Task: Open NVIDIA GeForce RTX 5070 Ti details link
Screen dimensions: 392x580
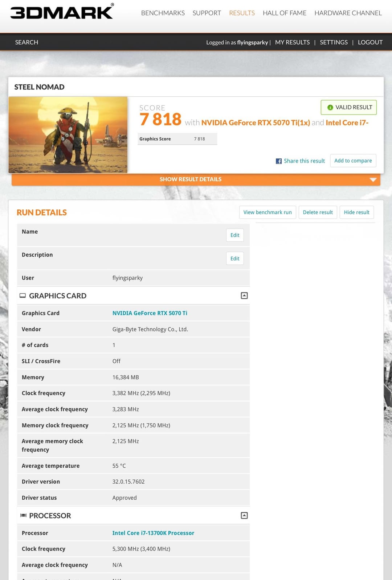Action: tap(150, 313)
